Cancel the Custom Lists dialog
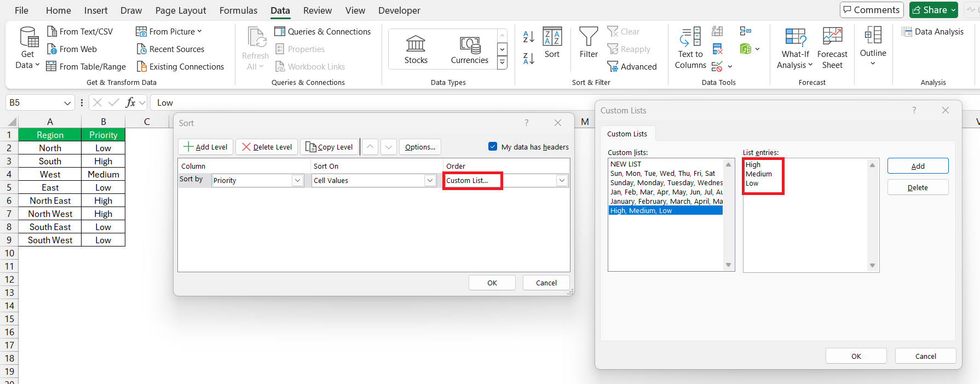Screen dimensions: 980x384 pos(926,356)
